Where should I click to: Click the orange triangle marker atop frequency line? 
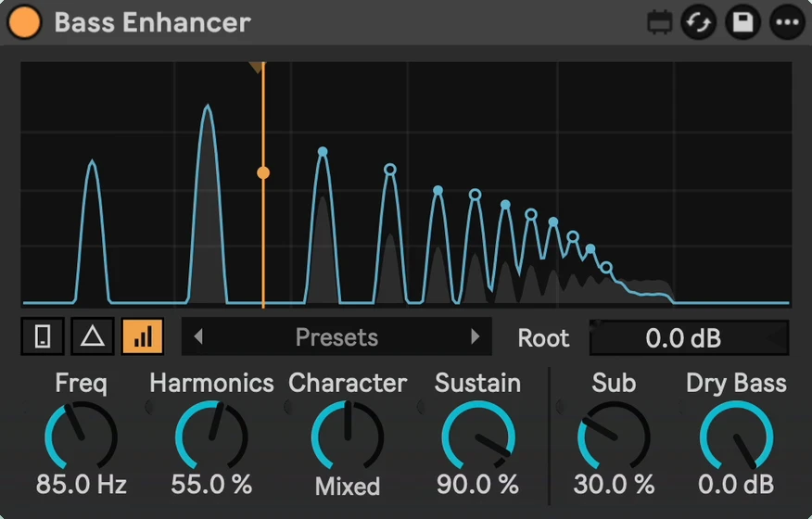coord(257,68)
